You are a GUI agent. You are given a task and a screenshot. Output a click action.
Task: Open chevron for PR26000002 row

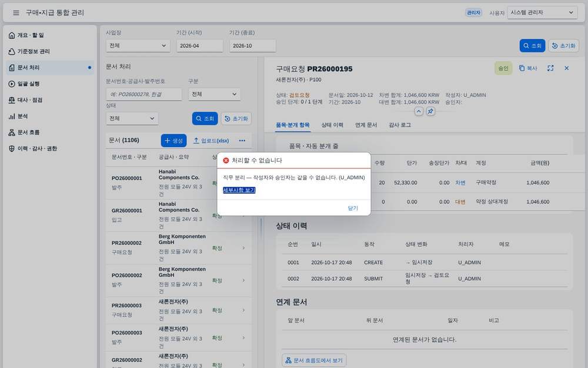244,248
